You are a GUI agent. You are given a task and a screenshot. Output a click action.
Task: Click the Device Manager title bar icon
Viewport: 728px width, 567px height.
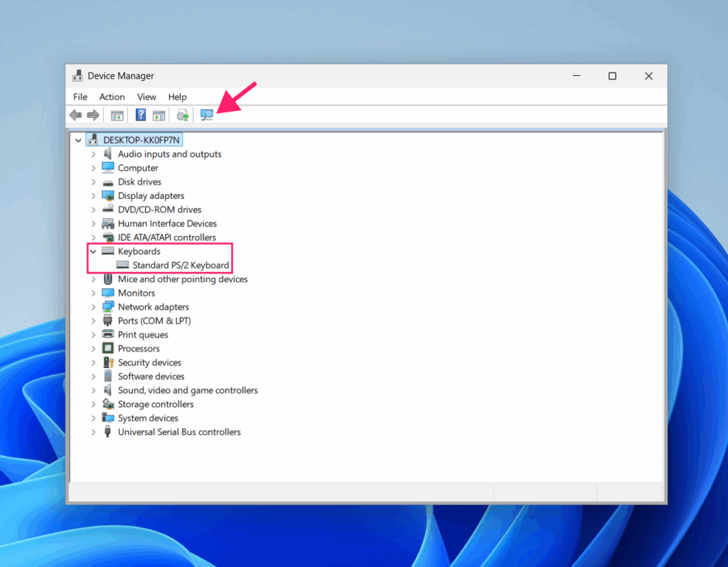click(x=77, y=75)
